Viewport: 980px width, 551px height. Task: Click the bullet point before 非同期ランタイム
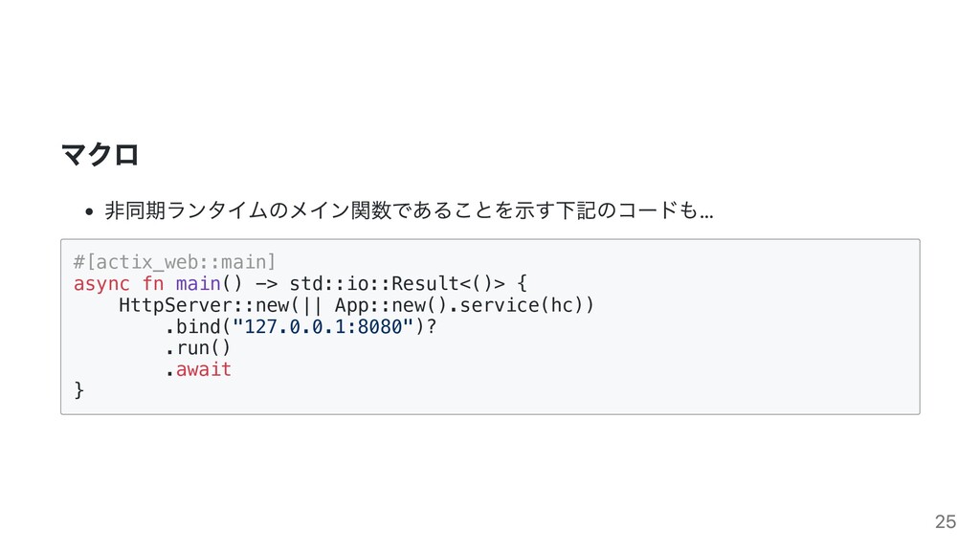(89, 211)
